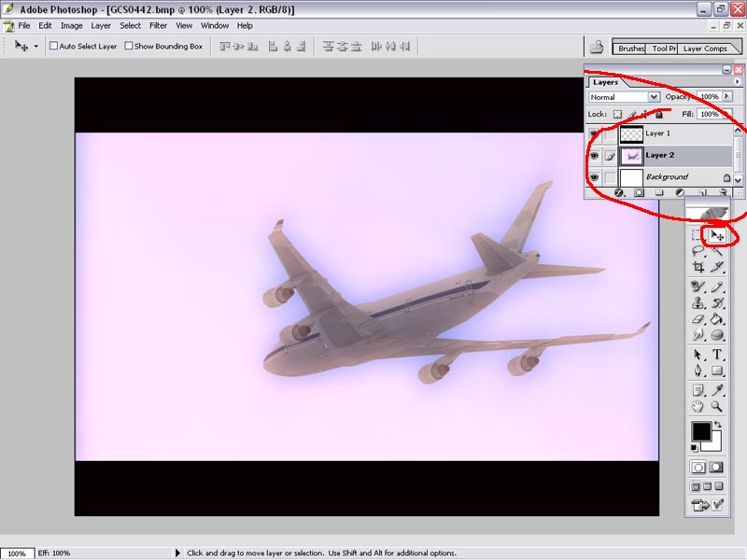Open the Layers panel flyout menu
This screenshot has height=560, width=747.
pos(738,82)
